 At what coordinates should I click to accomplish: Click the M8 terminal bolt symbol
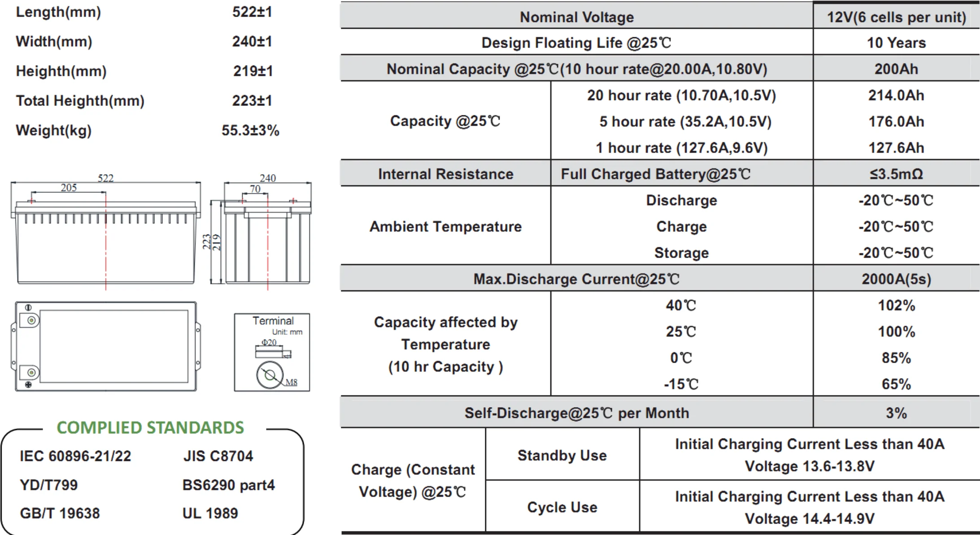coord(270,375)
